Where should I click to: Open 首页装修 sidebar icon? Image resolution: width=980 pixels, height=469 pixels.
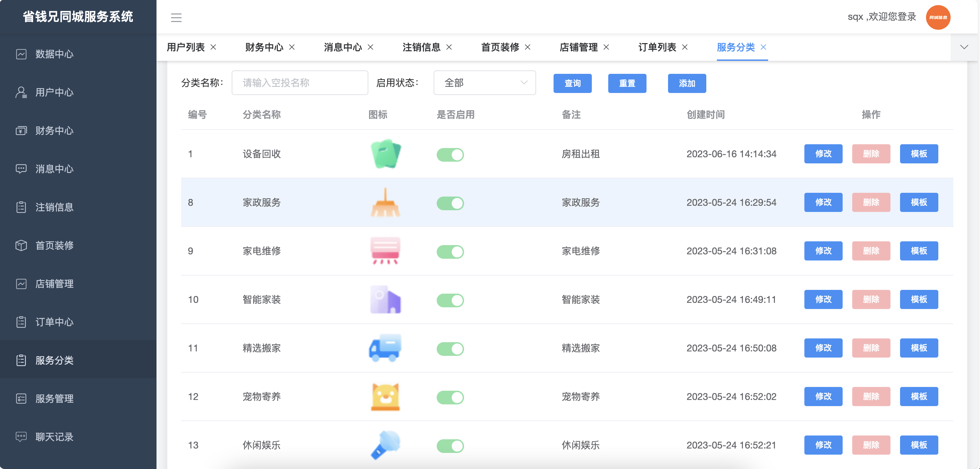[21, 245]
